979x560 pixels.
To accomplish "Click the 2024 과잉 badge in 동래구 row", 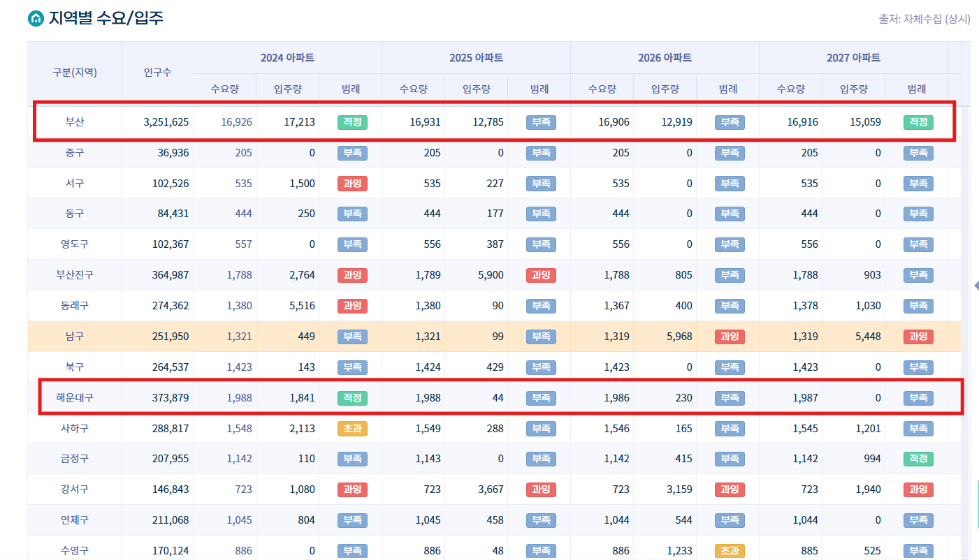I will point(352,306).
